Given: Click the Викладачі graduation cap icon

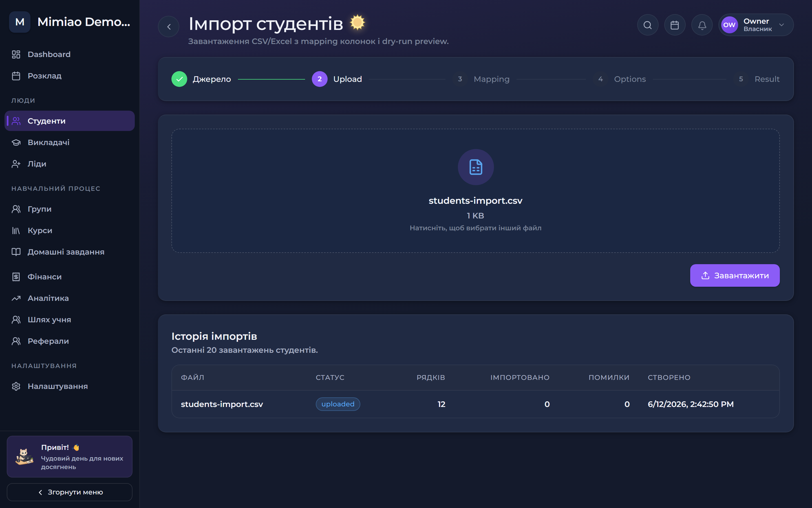Looking at the screenshot, I should pyautogui.click(x=16, y=143).
